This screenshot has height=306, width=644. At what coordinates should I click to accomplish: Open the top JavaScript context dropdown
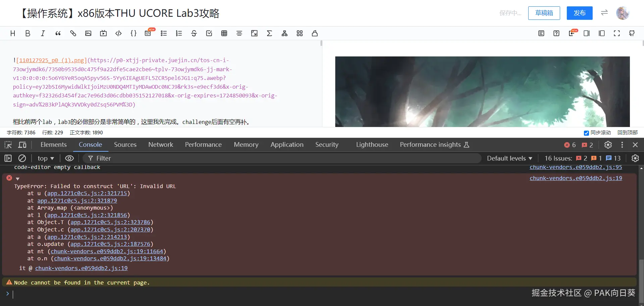(x=46, y=158)
